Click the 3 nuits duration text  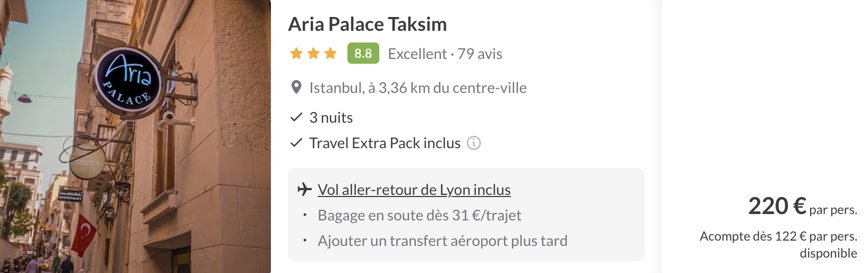pyautogui.click(x=331, y=117)
